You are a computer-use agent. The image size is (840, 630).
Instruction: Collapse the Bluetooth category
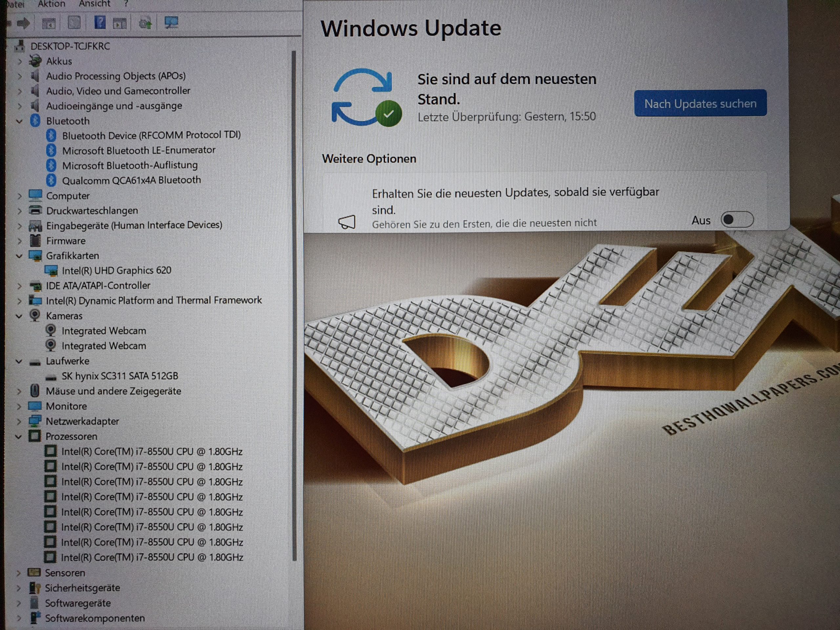coord(19,121)
